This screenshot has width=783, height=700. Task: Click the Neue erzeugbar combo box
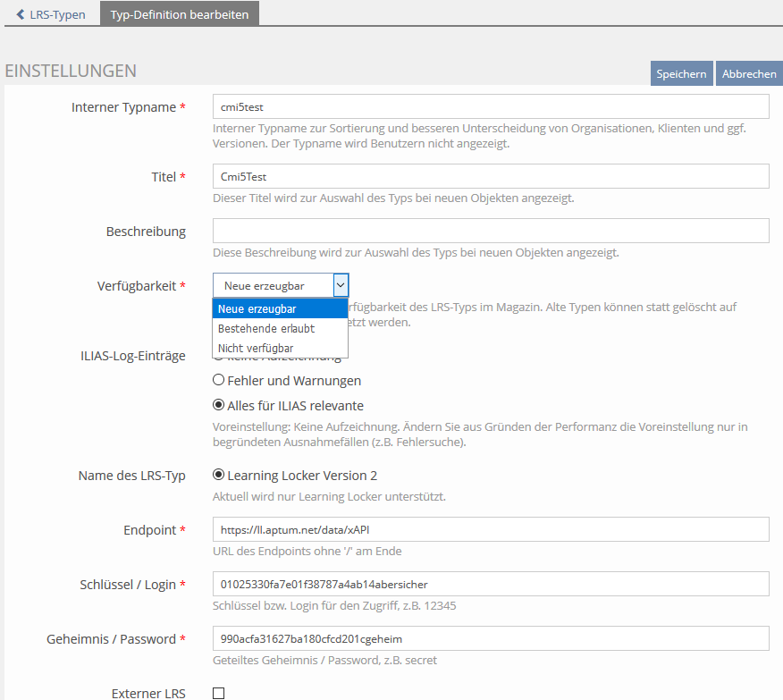pos(272,285)
